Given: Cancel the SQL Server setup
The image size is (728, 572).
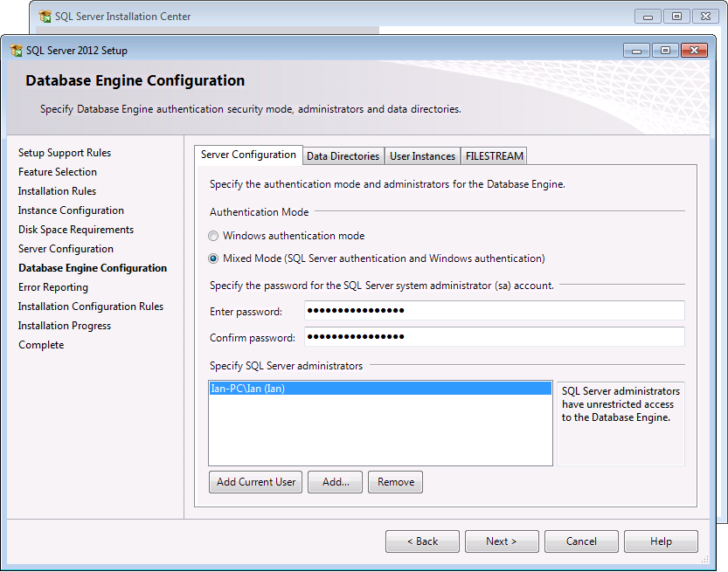Looking at the screenshot, I should 581,541.
